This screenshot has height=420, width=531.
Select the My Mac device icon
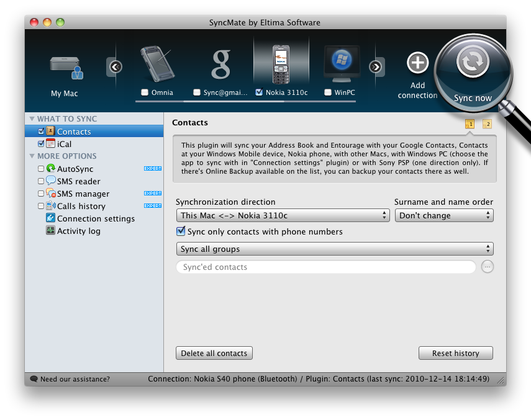(66, 68)
